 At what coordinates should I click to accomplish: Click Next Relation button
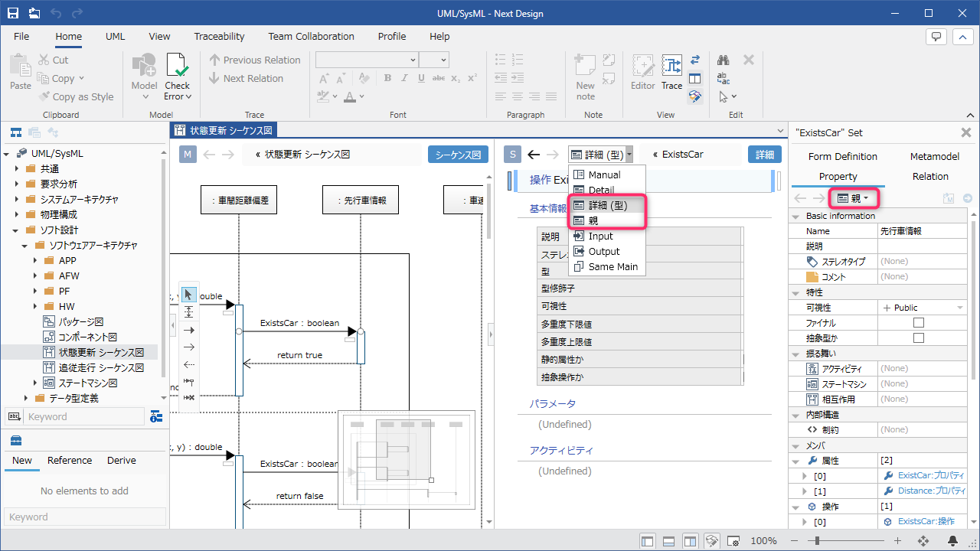247,78
